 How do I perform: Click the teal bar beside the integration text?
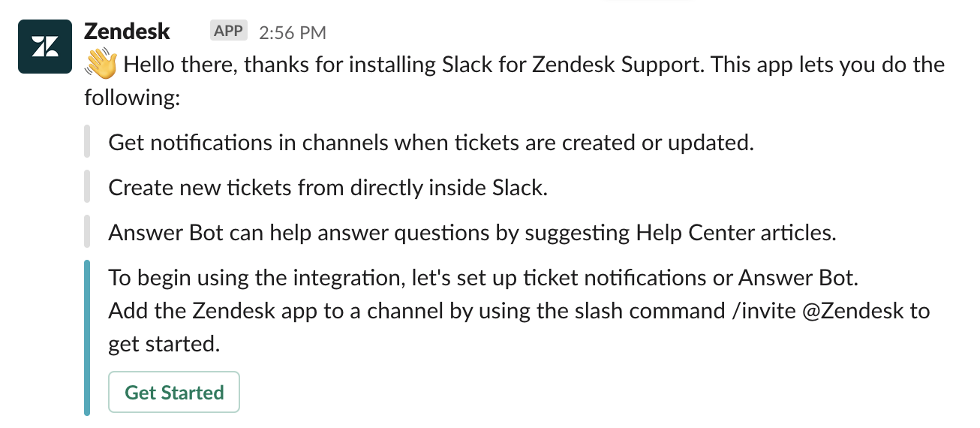[87, 338]
